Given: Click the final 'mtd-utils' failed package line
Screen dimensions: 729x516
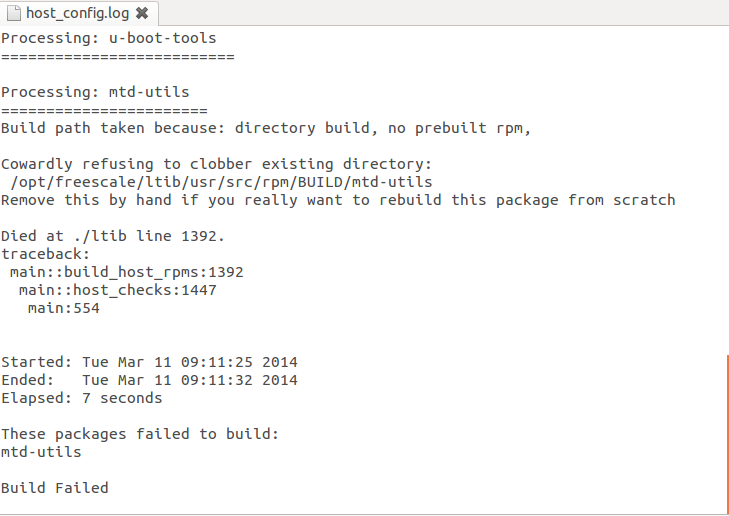Looking at the screenshot, I should (41, 452).
